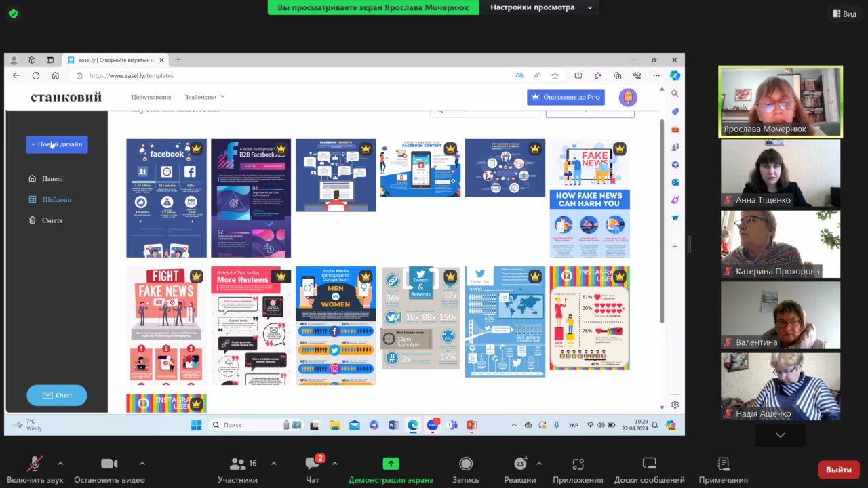Open Ціноутворення pricing link
The image size is (868, 488).
(x=151, y=97)
